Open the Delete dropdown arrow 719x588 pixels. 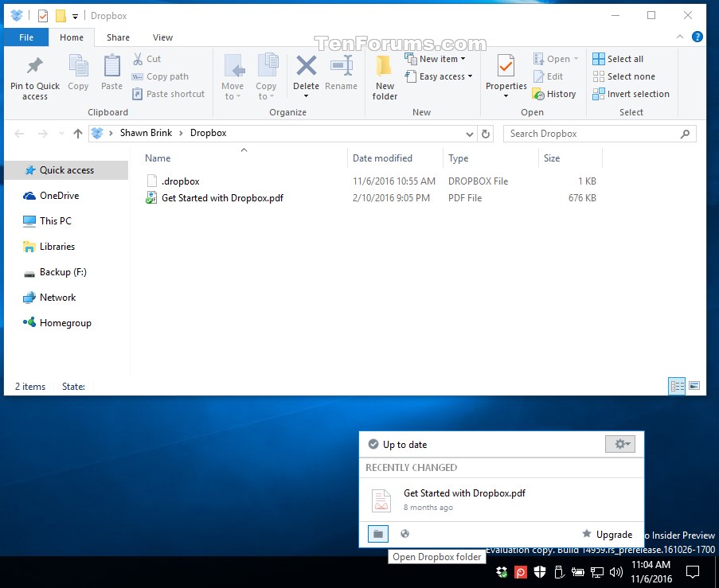(x=306, y=96)
